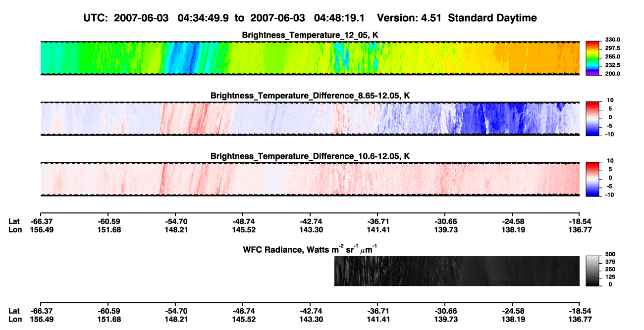
Task: Click latitude -36.71 on the axis below WFC Radiance
Action: click(x=377, y=311)
